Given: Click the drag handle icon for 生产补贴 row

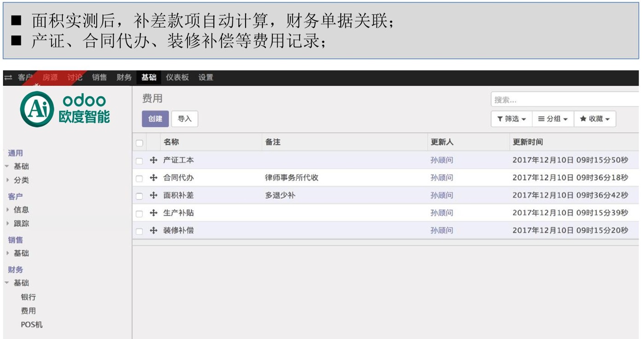Looking at the screenshot, I should (154, 213).
